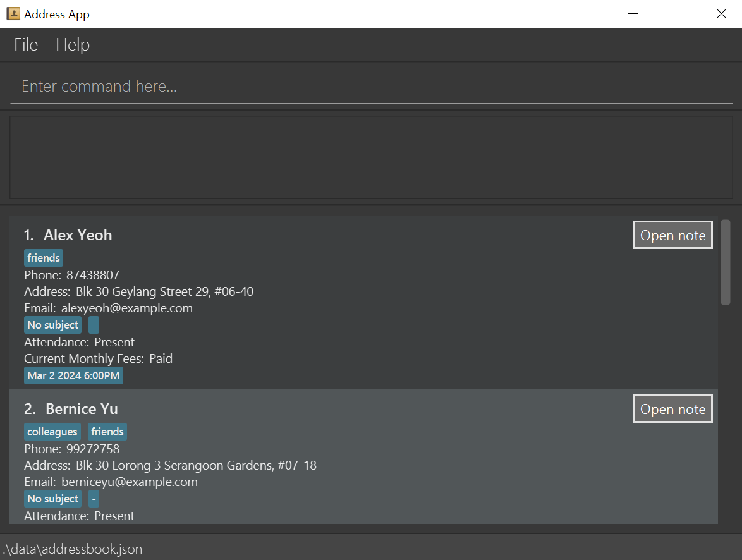Screen dimensions: 742x560
Task: Minimize the Address App window
Action: click(632, 14)
